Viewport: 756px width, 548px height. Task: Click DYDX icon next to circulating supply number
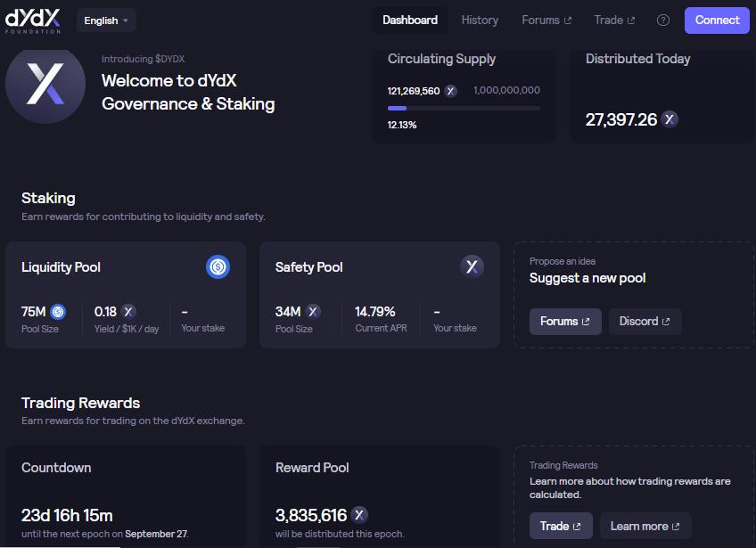(451, 91)
